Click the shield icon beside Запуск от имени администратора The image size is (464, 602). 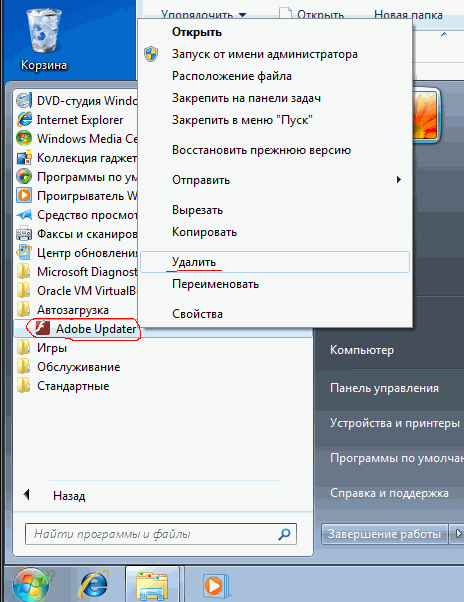pyautogui.click(x=151, y=54)
